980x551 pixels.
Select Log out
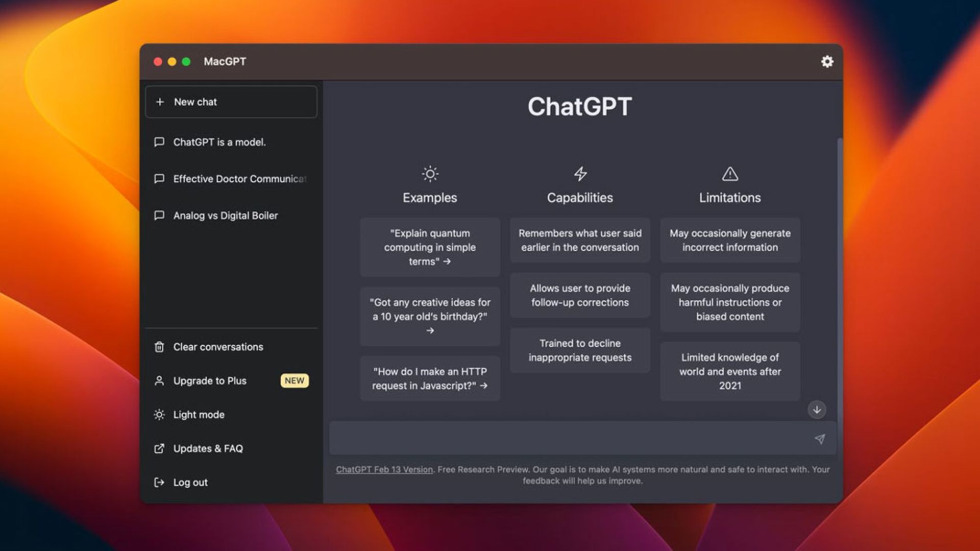pyautogui.click(x=231, y=482)
